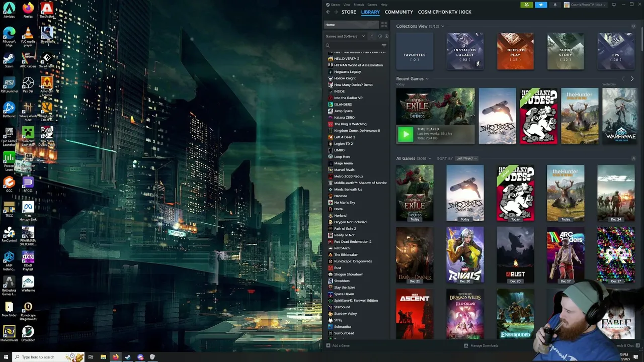This screenshot has width=644, height=362.
Task: Expand the Recent Games dropdown
Action: (x=427, y=79)
